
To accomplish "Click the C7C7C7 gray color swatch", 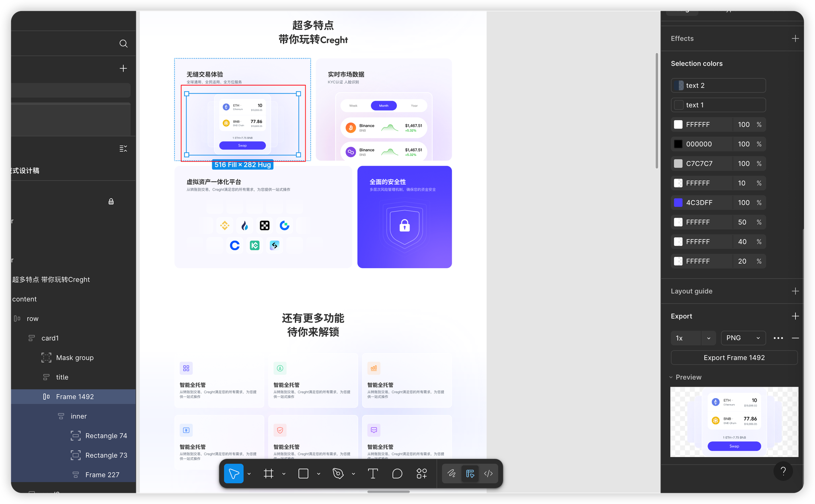I will click(x=678, y=163).
